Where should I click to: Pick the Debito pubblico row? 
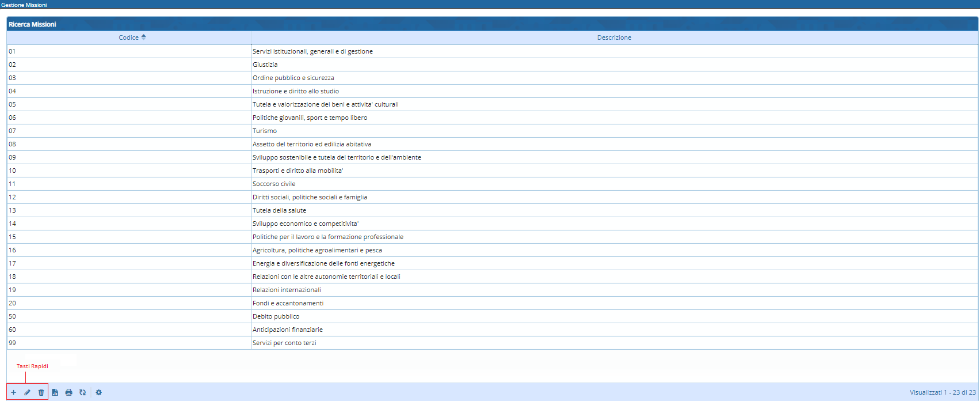point(276,316)
